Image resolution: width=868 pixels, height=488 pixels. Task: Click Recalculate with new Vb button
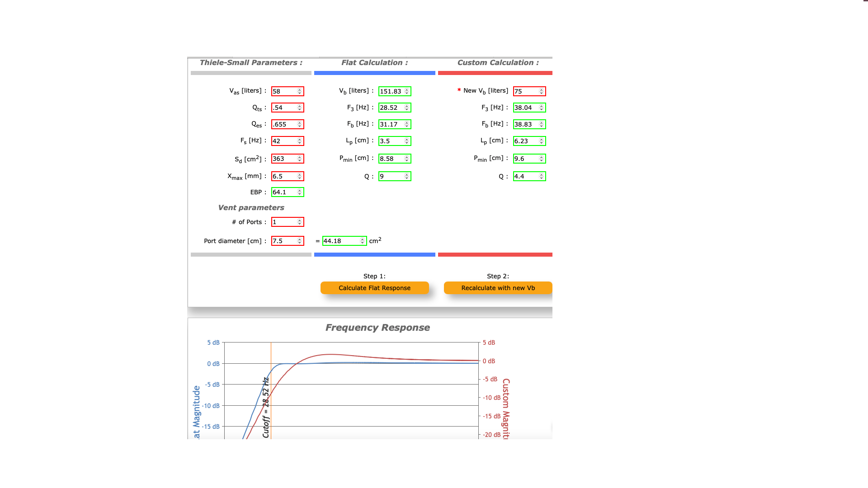tap(498, 288)
